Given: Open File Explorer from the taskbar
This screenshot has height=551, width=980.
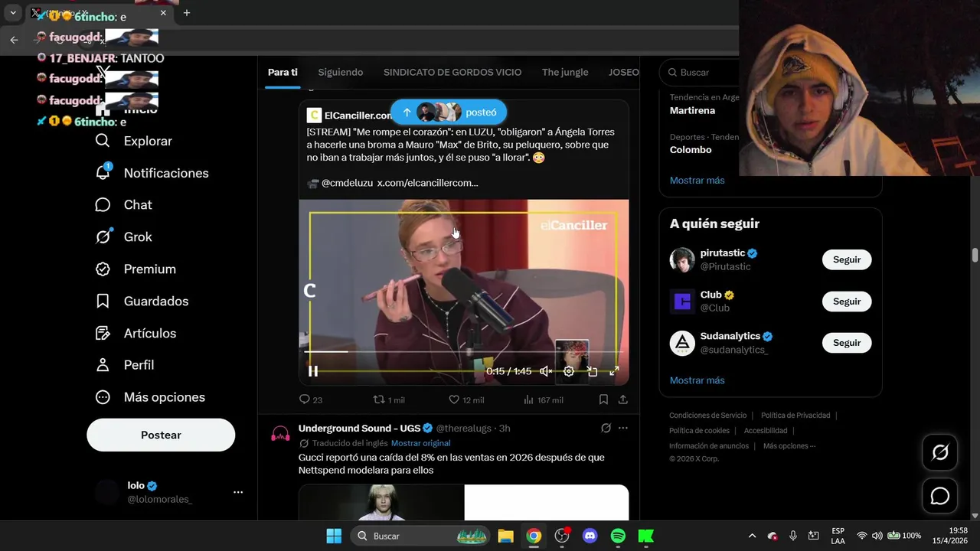Looking at the screenshot, I should (505, 536).
